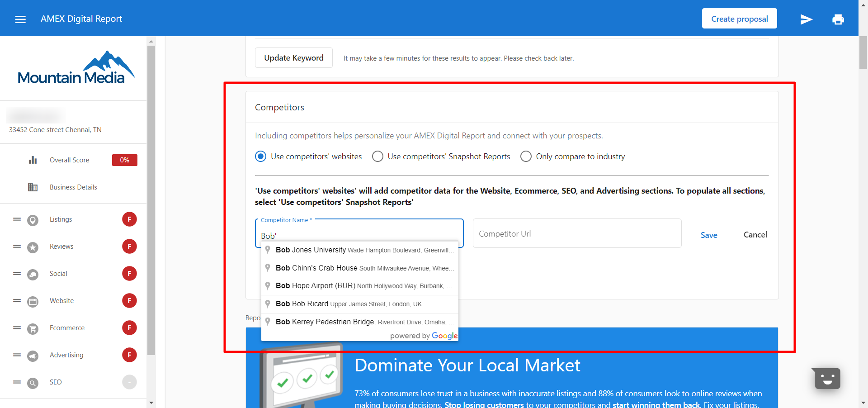This screenshot has width=868, height=408.
Task: Click the Listings F grade badge
Action: tap(129, 219)
